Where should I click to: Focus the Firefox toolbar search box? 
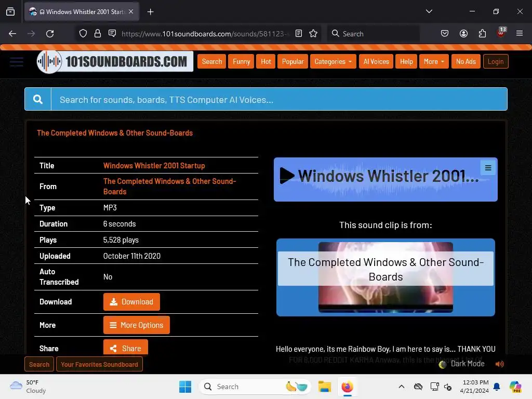click(x=373, y=34)
